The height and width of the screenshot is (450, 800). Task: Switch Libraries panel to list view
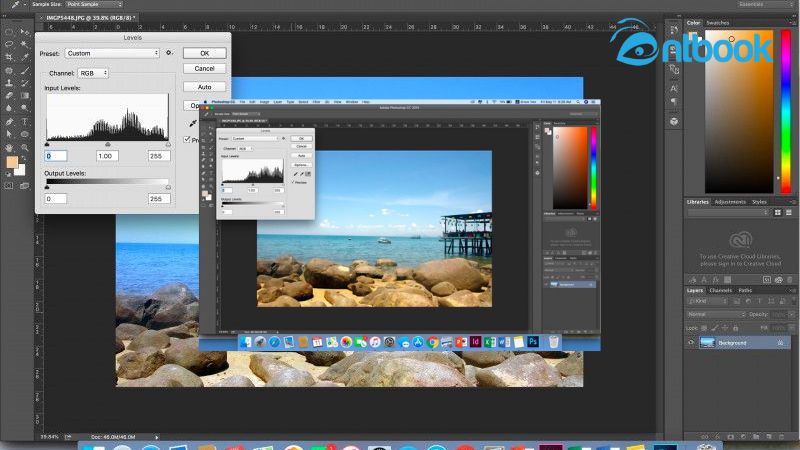coord(789,212)
